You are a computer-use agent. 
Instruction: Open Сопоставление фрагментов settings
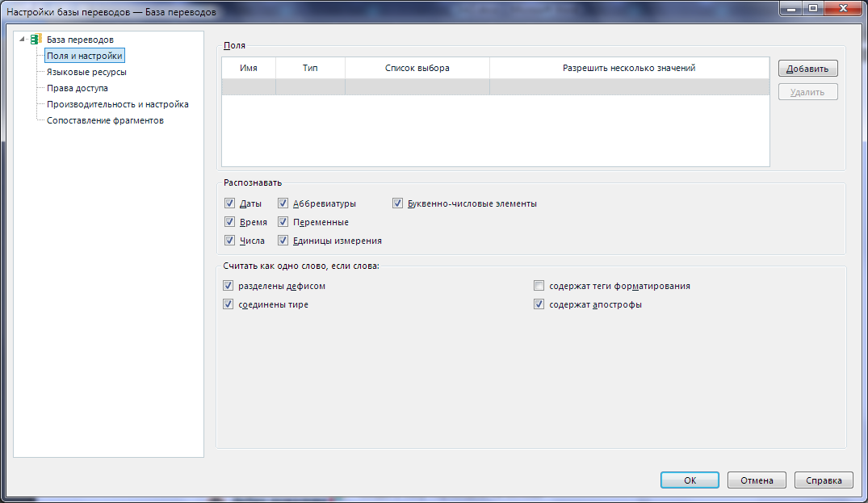pyautogui.click(x=105, y=120)
